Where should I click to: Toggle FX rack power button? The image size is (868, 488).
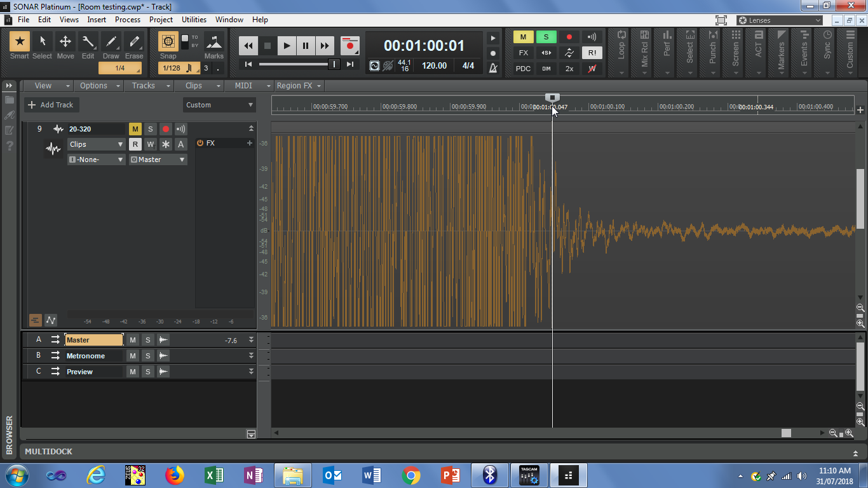200,143
